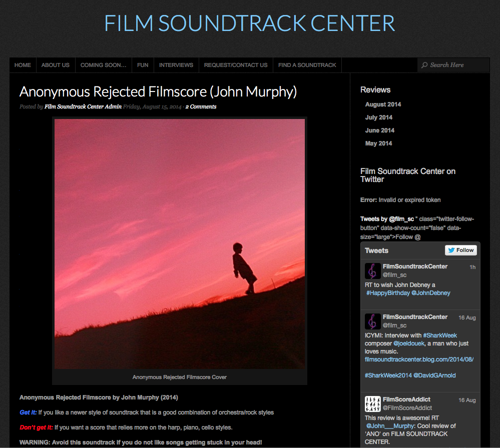The image size is (500, 448).
Task: Select the FUN menu item
Action: pyautogui.click(x=143, y=65)
